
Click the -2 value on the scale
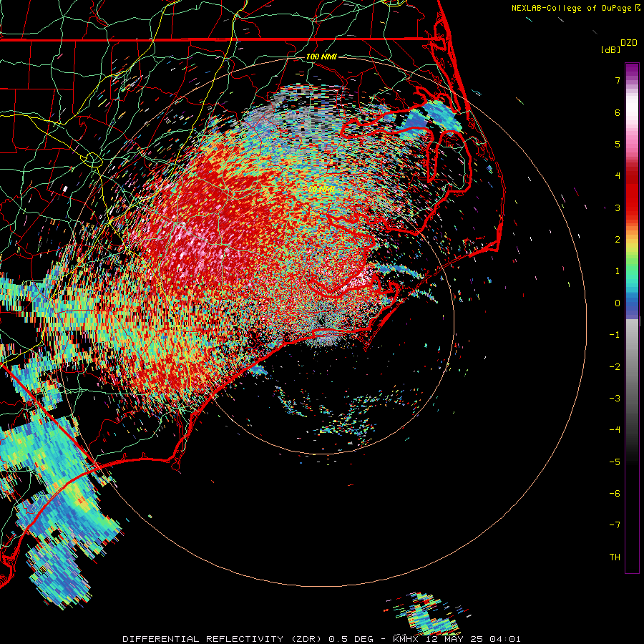pyautogui.click(x=615, y=367)
